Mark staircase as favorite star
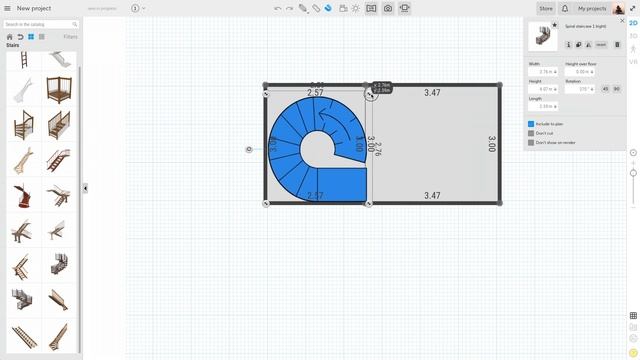The height and width of the screenshot is (360, 640). [x=554, y=25]
